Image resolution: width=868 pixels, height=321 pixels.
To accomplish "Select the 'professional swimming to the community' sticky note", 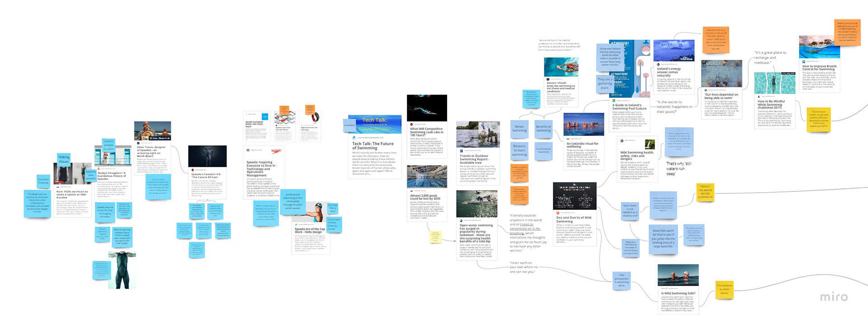I will [293, 201].
